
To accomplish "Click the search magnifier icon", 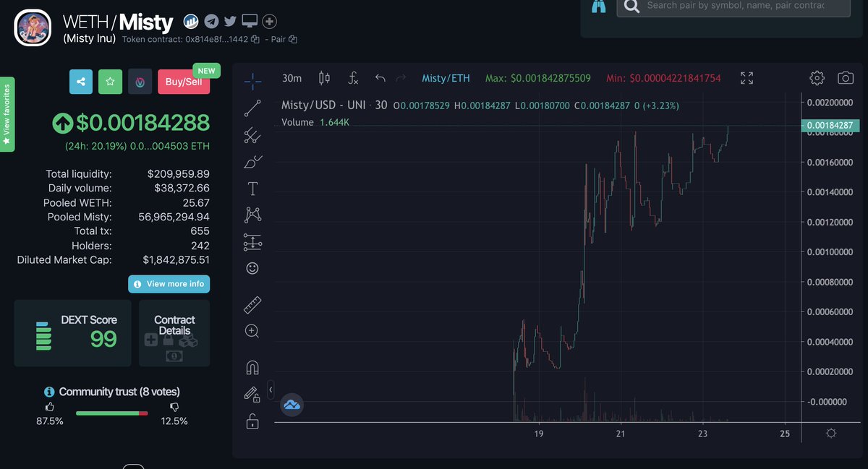I will coord(631,7).
